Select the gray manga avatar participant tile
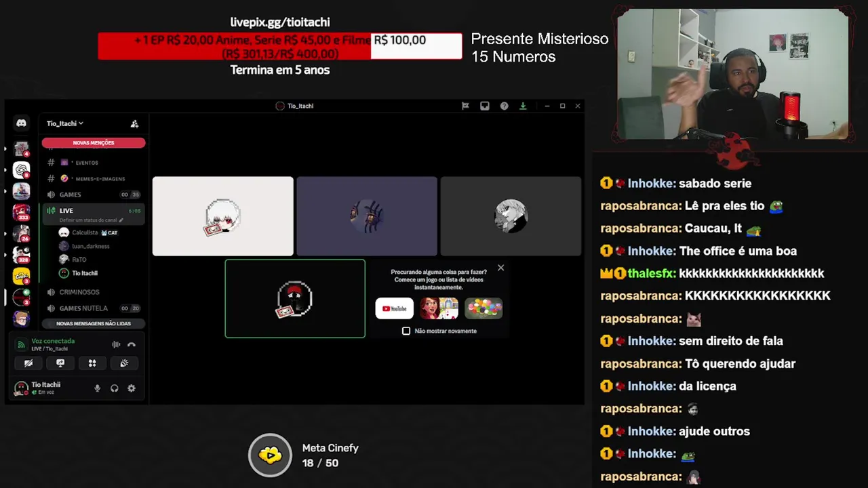 click(511, 216)
